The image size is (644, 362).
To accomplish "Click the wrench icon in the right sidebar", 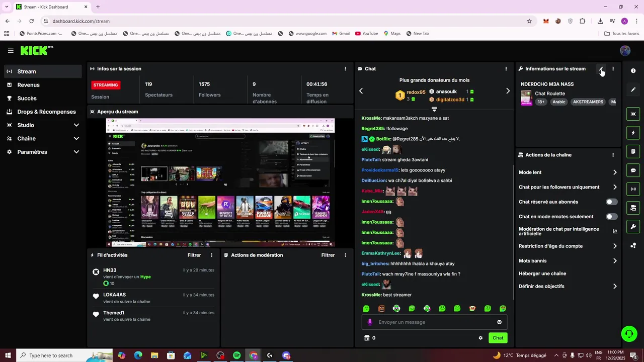I will point(633,226).
